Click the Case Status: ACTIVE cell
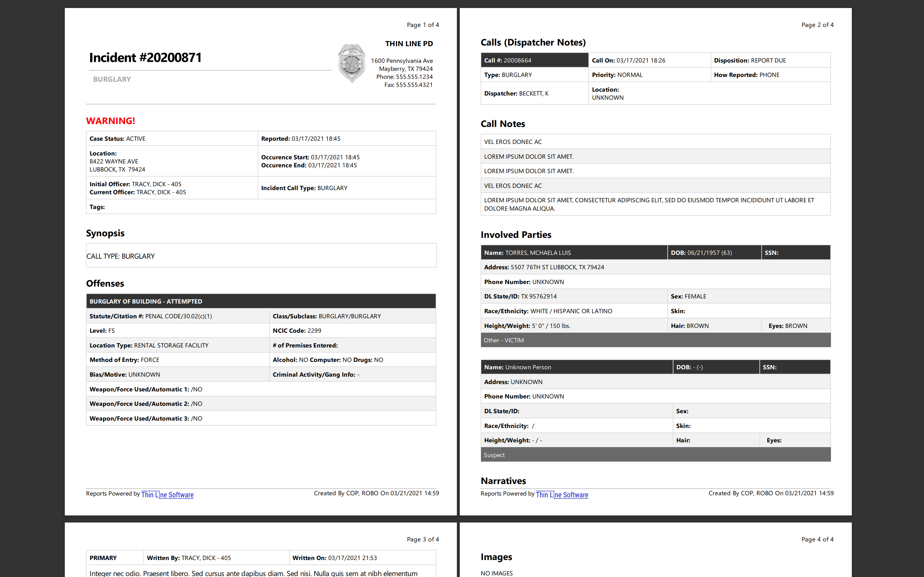Viewport: 924px width, 577px height. 172,138
